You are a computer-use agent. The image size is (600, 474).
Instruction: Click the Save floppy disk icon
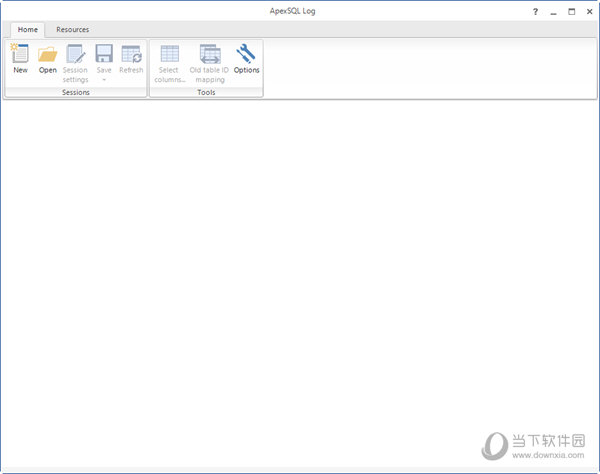104,54
